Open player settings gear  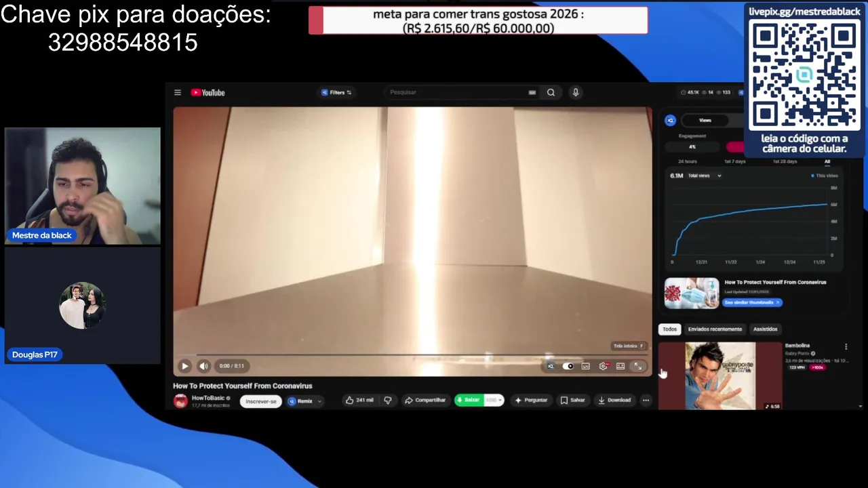coord(603,366)
